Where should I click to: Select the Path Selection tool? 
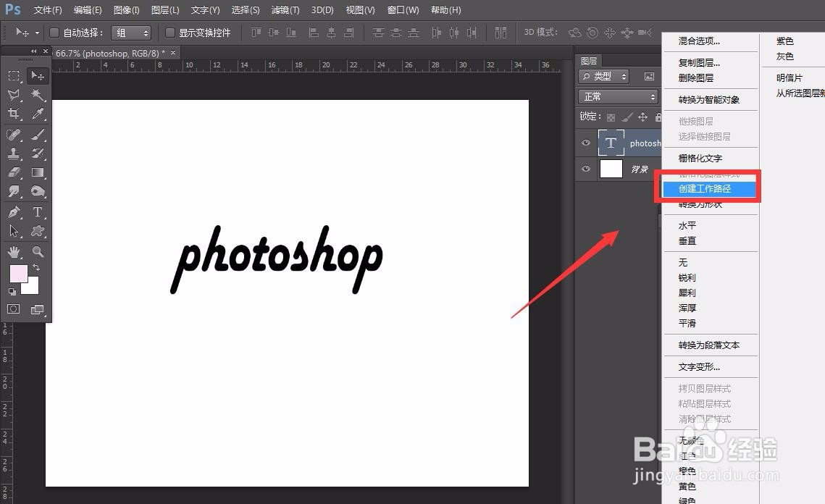click(14, 231)
